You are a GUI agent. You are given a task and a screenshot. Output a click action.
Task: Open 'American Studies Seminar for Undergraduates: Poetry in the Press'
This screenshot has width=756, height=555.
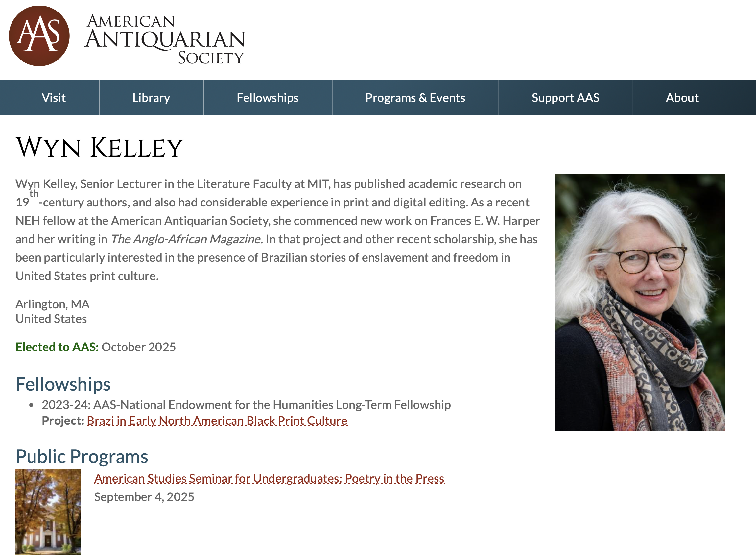click(x=269, y=478)
